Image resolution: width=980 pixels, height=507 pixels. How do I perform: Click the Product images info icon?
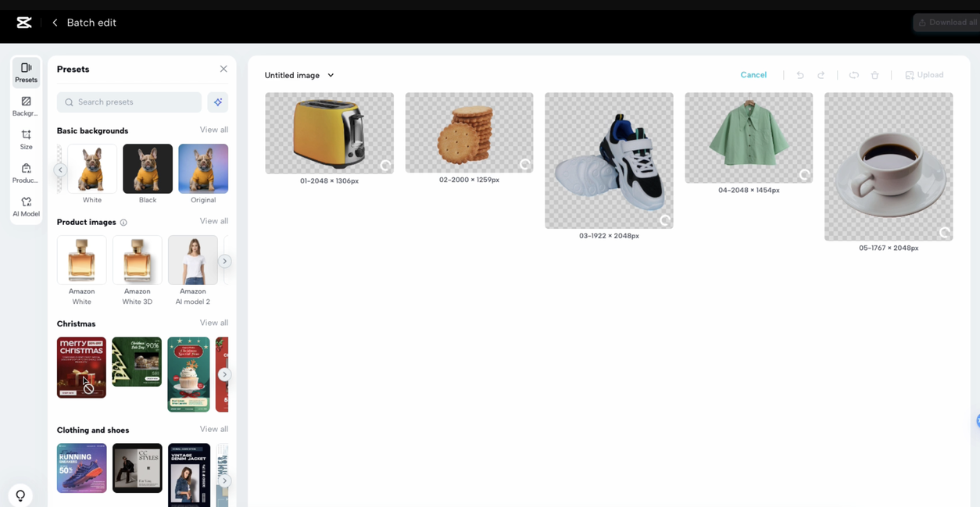coord(123,223)
